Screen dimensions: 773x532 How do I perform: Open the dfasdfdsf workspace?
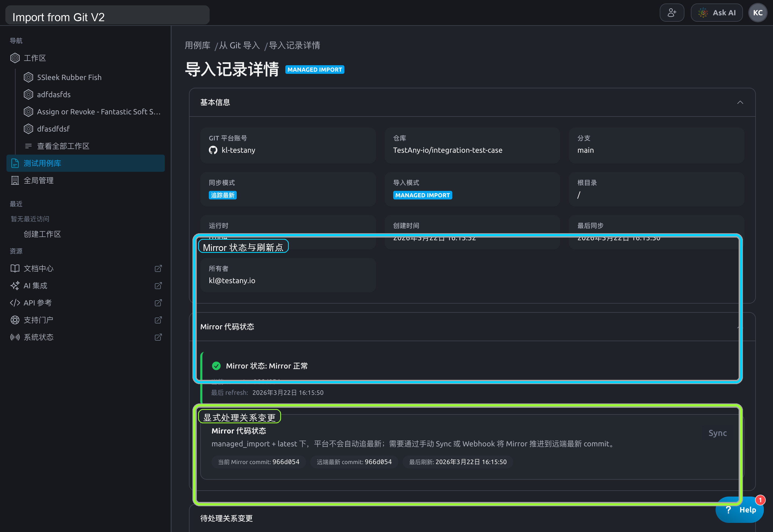pos(53,129)
